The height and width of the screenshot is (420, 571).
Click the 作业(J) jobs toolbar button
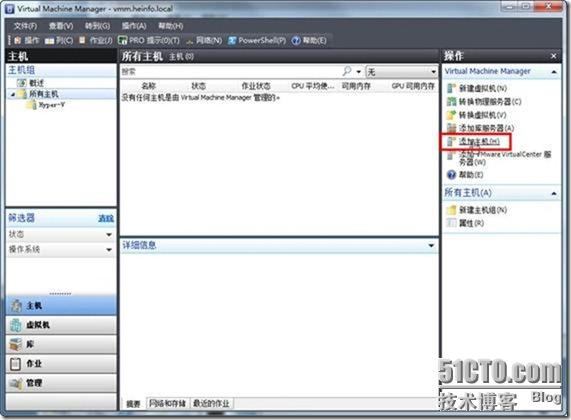tap(96, 40)
